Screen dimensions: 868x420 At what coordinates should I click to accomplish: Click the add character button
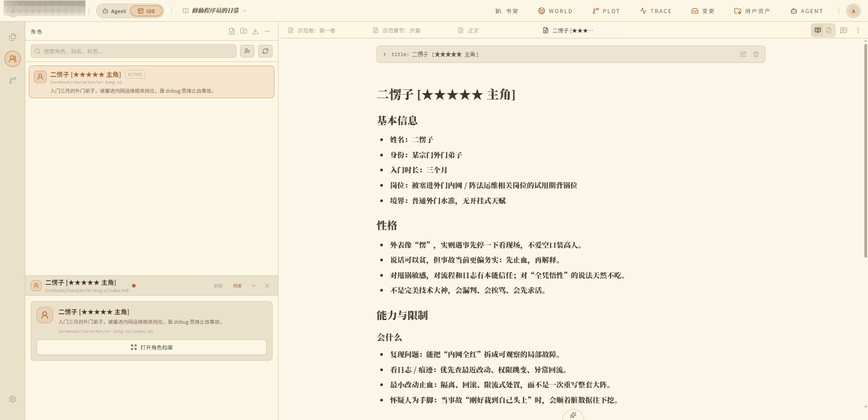247,51
